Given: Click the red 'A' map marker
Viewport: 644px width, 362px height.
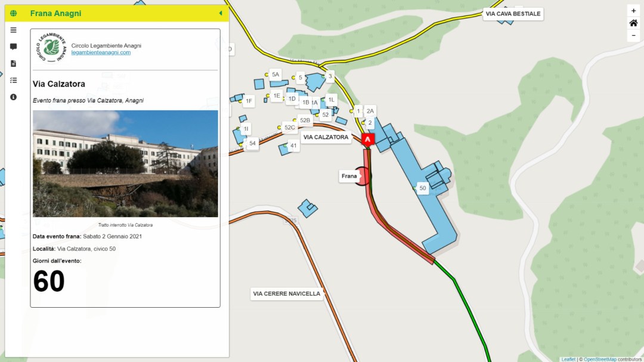Looking at the screenshot, I should tap(368, 140).
